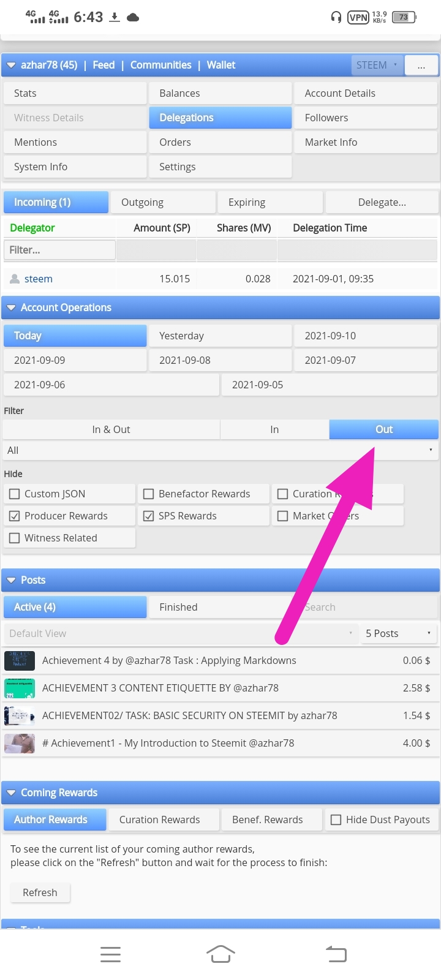
Task: Select the Out filter button
Action: coord(384,429)
